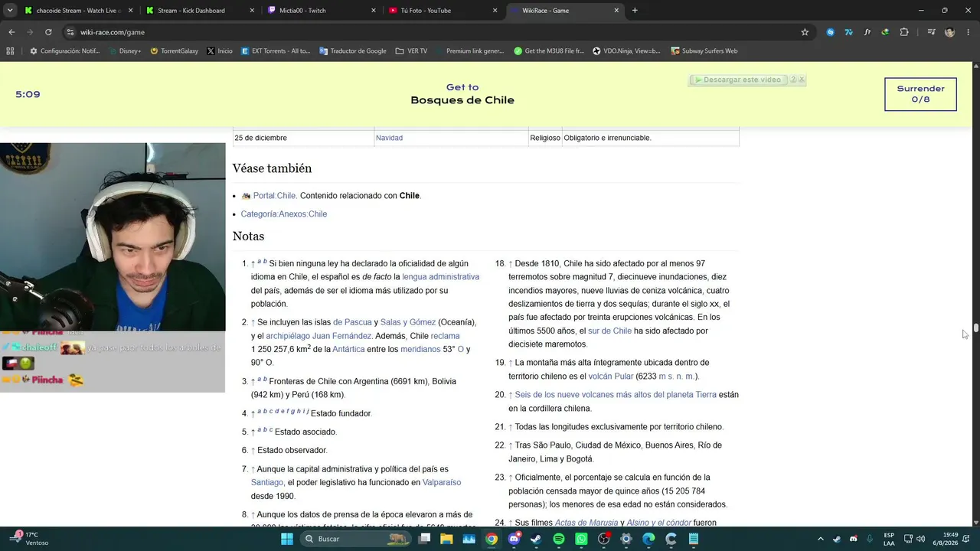The image size is (980, 551).
Task: Open the Extensions puzzle-piece menu
Action: click(904, 32)
